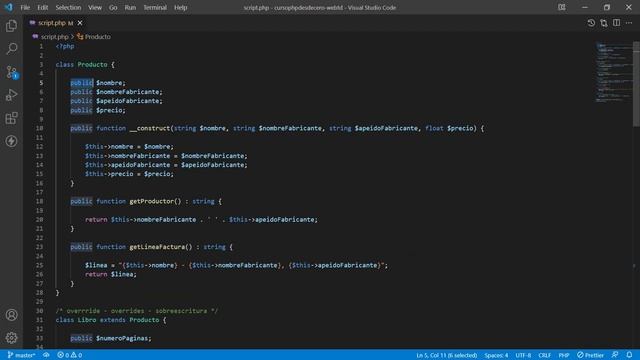Screen dimensions: 640x360
Task: Change the UTF-8 file encoding
Action: coord(523,355)
